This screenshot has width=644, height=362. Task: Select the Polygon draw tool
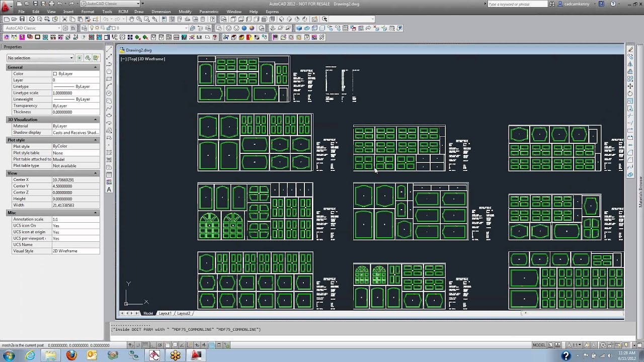pyautogui.click(x=109, y=71)
